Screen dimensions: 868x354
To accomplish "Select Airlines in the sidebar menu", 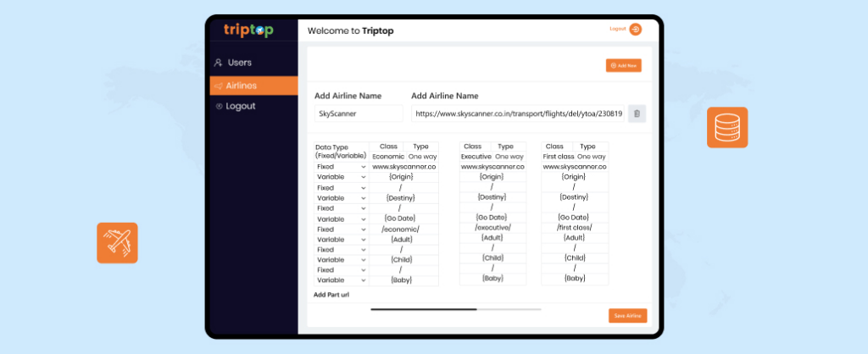I will click(x=253, y=86).
